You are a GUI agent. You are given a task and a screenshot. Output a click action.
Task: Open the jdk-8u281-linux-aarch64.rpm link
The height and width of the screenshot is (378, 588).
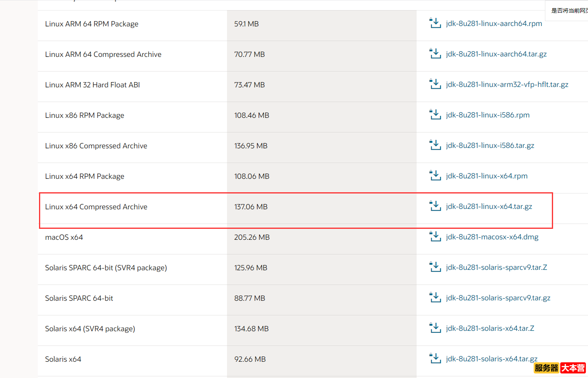[494, 24]
